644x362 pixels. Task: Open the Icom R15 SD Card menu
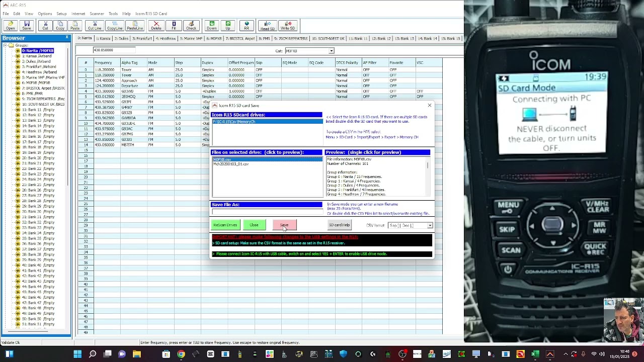(x=151, y=14)
